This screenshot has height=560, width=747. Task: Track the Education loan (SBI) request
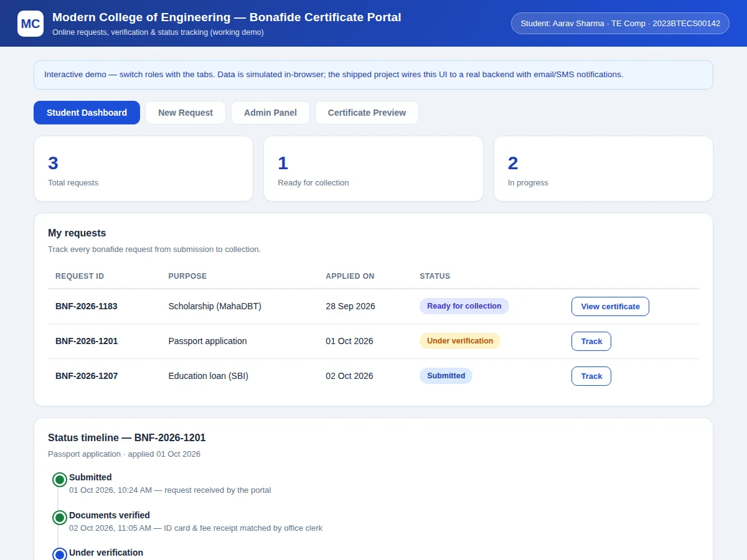click(x=591, y=376)
